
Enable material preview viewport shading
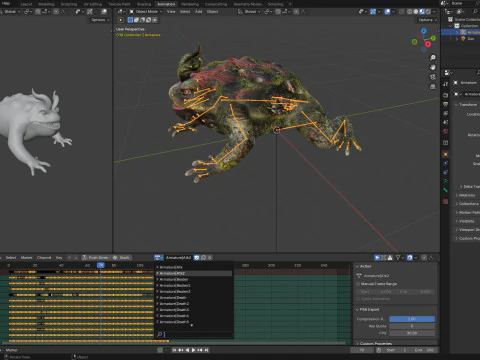[x=422, y=12]
